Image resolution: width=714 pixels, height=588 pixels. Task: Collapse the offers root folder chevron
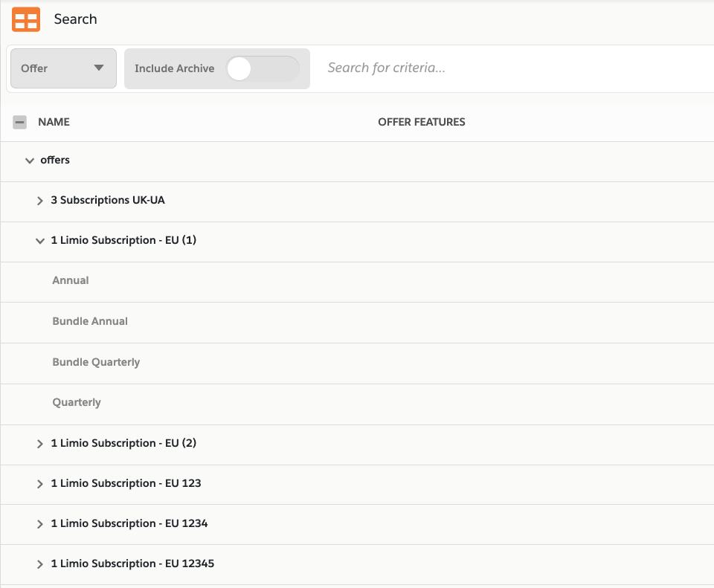pos(30,161)
